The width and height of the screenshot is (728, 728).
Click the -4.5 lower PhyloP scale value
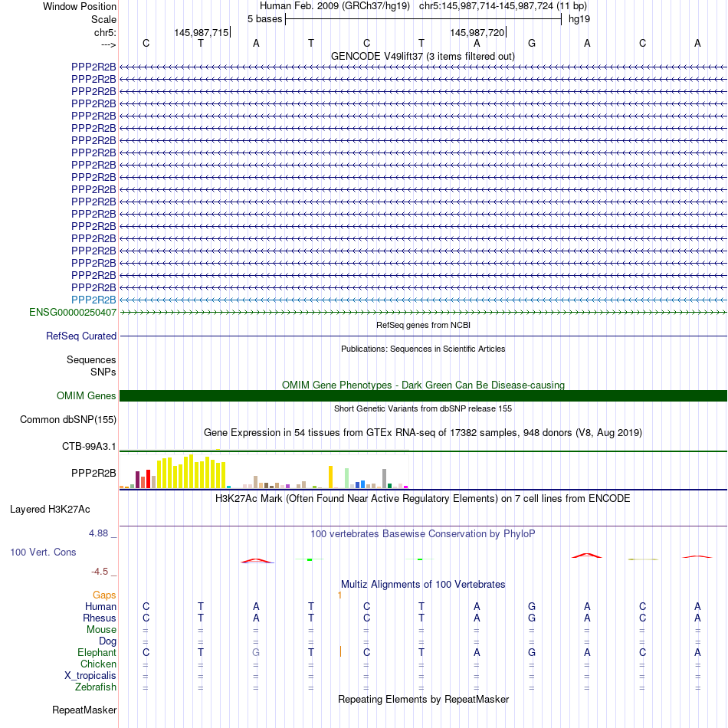100,572
